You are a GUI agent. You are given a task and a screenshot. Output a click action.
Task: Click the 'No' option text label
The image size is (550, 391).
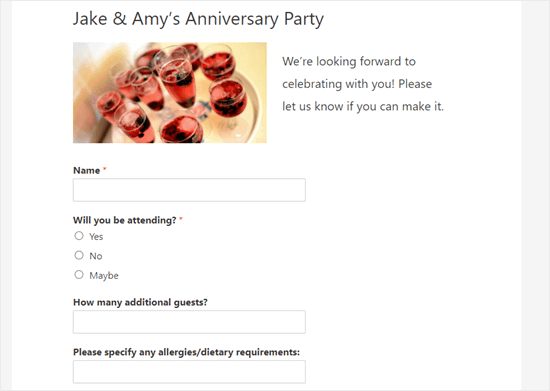(96, 256)
